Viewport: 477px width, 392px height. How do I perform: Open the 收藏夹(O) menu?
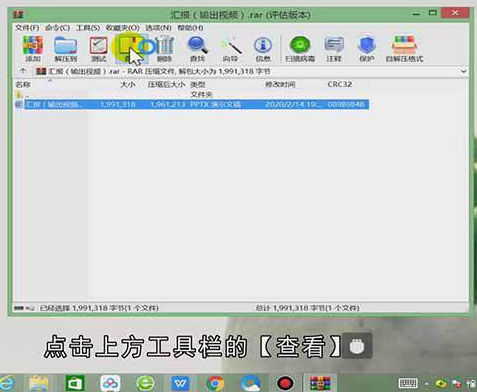[123, 28]
